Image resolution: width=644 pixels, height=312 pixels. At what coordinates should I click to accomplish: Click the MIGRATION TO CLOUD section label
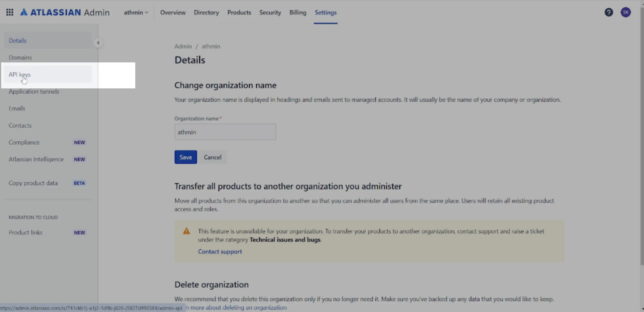tap(33, 217)
